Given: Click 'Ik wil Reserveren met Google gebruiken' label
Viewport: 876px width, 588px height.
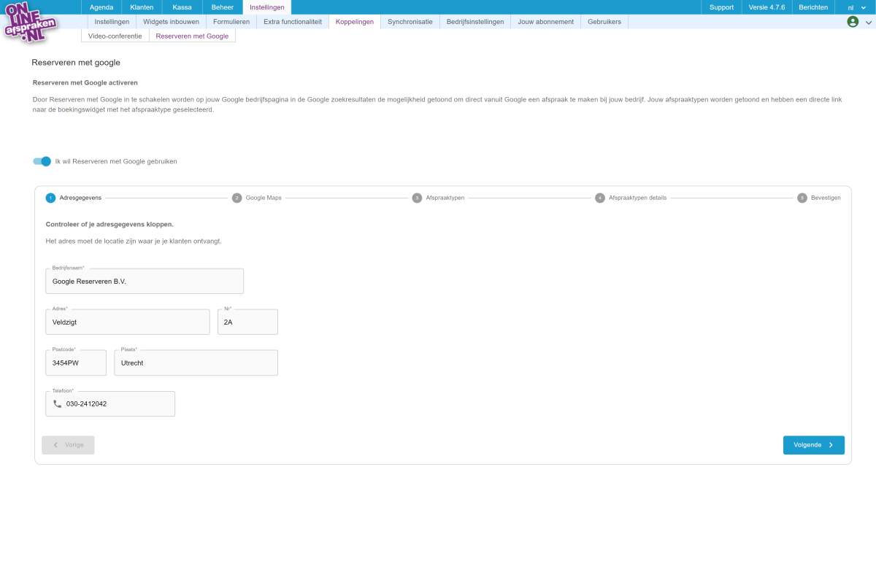Looking at the screenshot, I should coord(116,162).
